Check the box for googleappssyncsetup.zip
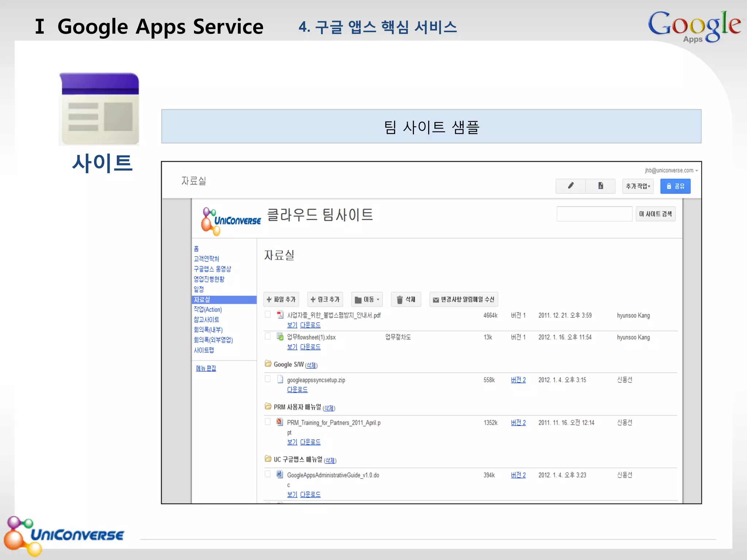Screen dimensions: 747x560 point(268,379)
